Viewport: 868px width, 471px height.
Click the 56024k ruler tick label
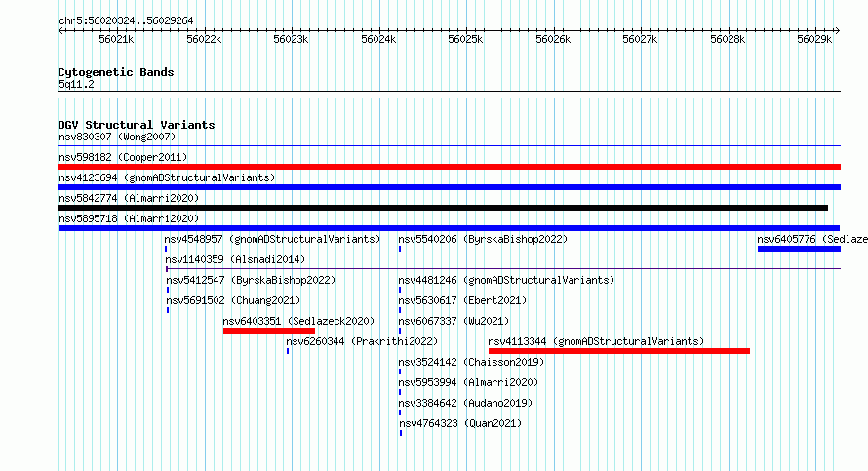point(378,39)
